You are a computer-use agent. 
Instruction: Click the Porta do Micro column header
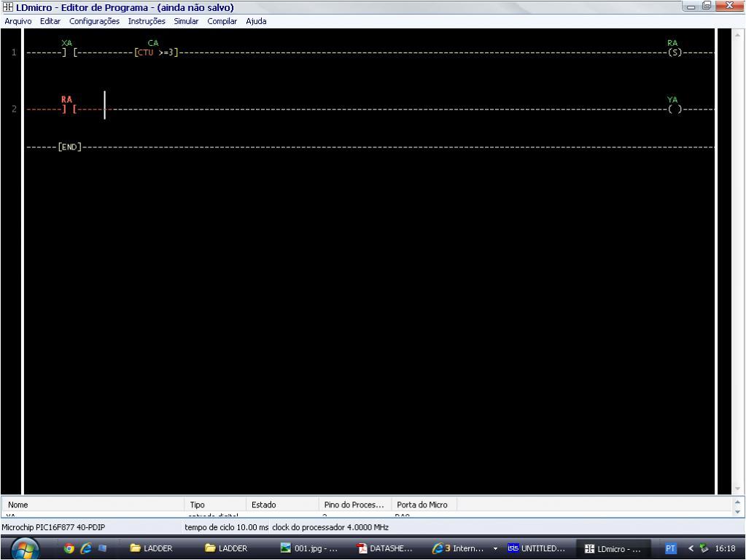click(424, 505)
